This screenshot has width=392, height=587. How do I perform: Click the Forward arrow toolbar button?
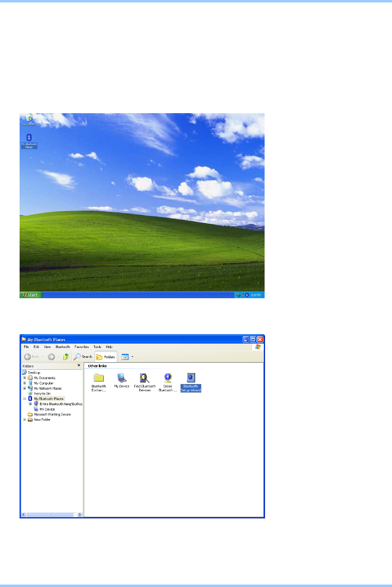(51, 357)
